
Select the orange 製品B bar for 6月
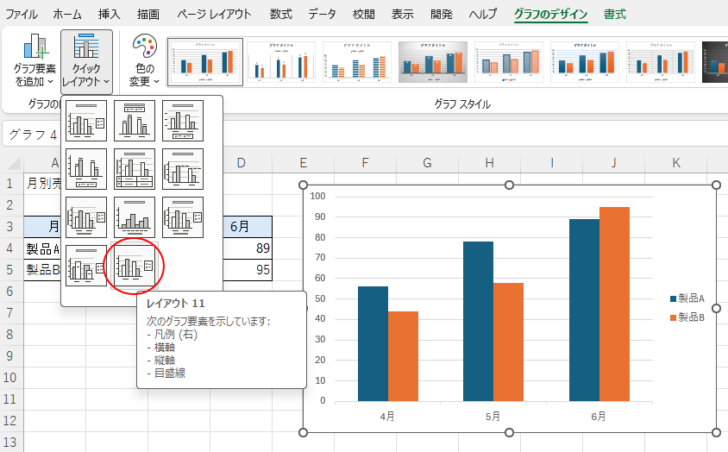click(x=614, y=304)
